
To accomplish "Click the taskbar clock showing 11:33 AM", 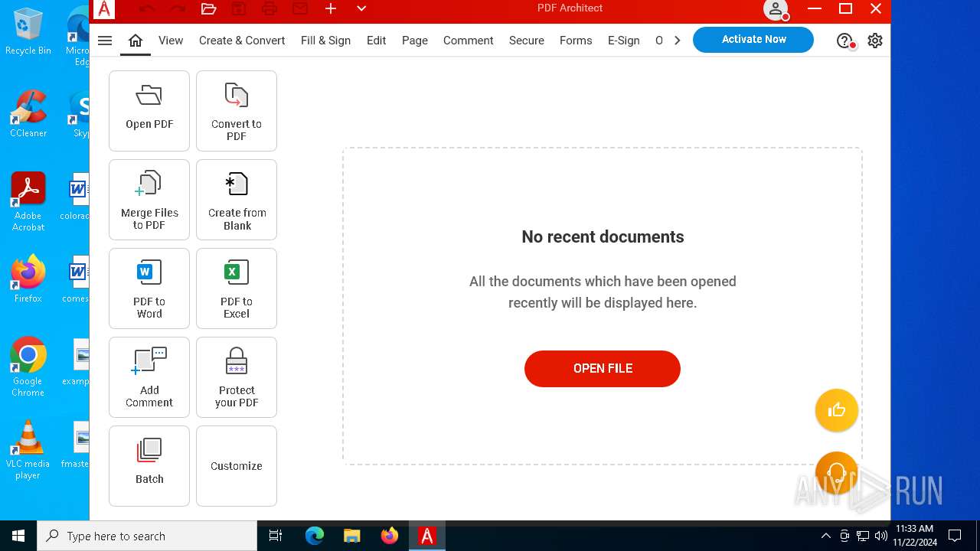I will click(914, 536).
